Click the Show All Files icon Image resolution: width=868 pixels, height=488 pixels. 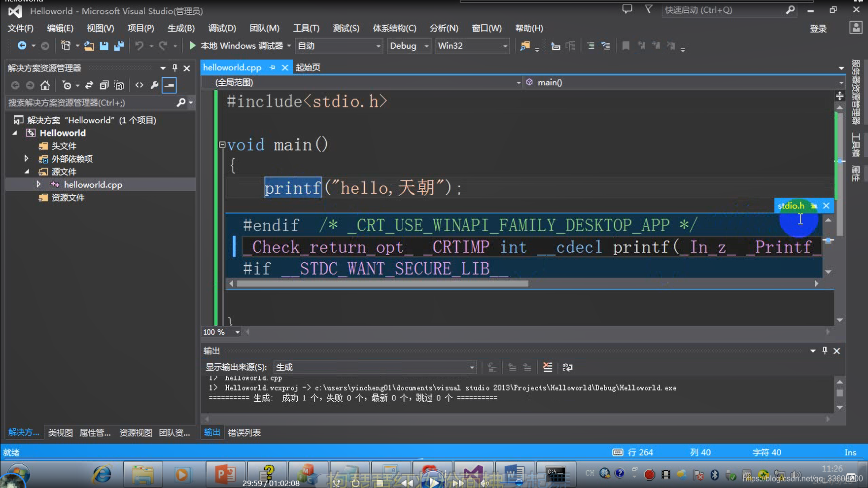[119, 85]
